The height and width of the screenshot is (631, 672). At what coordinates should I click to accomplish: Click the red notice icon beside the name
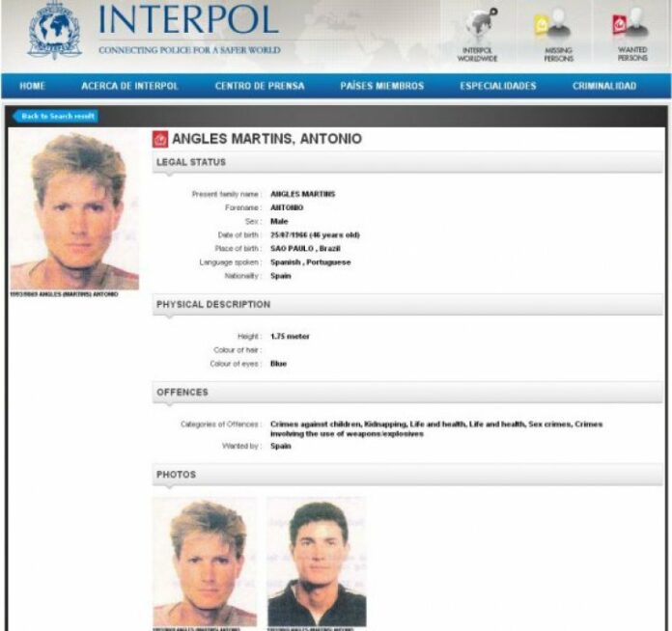pos(160,139)
